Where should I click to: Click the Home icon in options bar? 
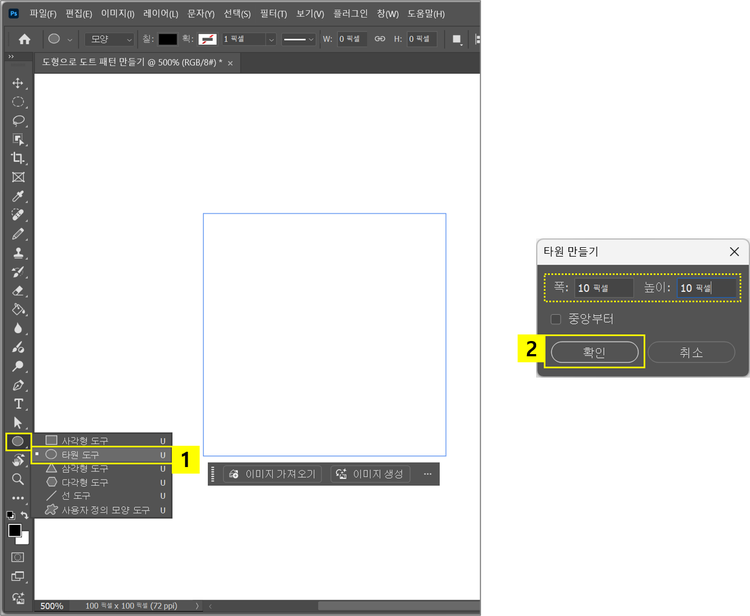[x=24, y=39]
